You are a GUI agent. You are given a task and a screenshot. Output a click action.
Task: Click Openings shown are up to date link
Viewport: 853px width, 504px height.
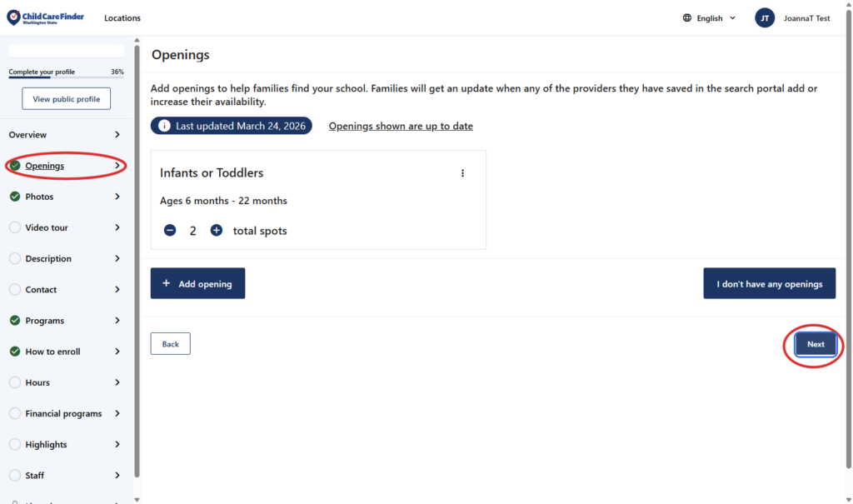401,127
